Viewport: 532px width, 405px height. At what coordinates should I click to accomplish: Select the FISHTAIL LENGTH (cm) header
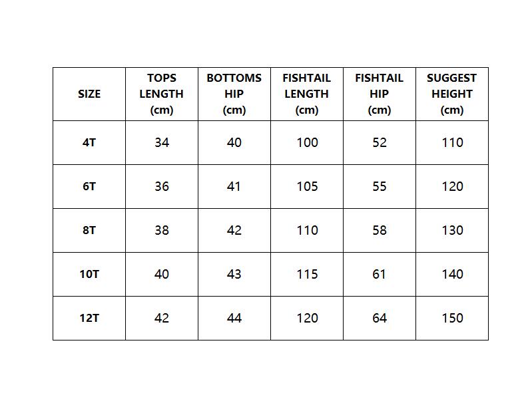click(x=307, y=94)
